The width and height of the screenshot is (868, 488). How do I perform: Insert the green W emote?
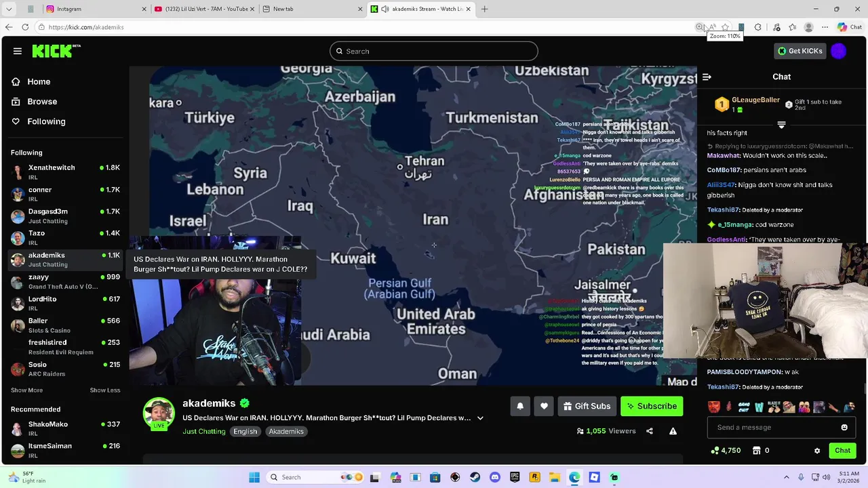click(x=759, y=407)
